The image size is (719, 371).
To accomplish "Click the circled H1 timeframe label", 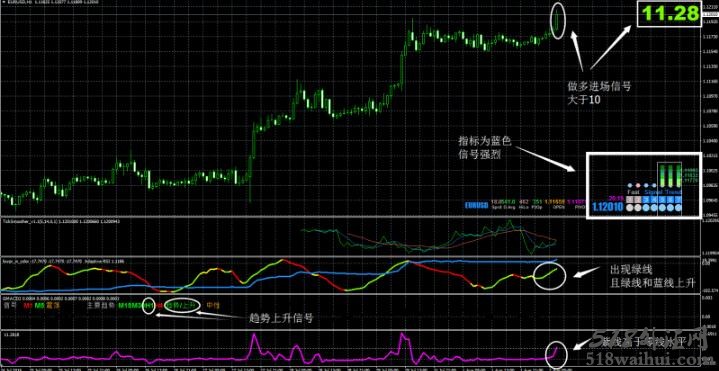I will click(149, 305).
